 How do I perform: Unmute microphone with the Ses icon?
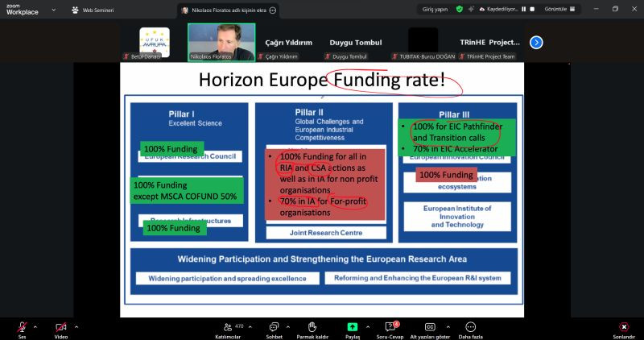22,327
